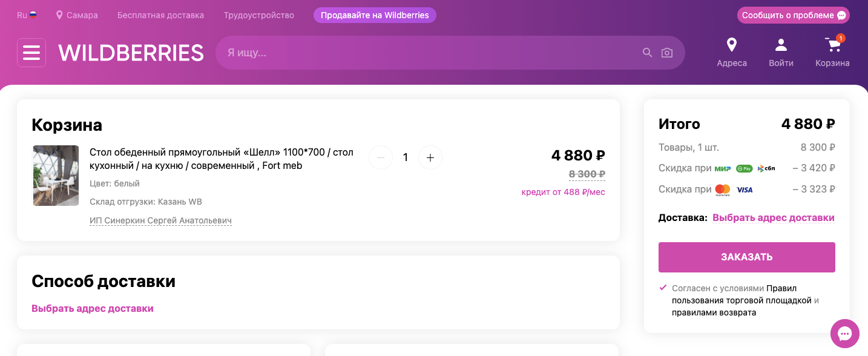
Task: Open the chat support bubble
Action: coord(845,334)
